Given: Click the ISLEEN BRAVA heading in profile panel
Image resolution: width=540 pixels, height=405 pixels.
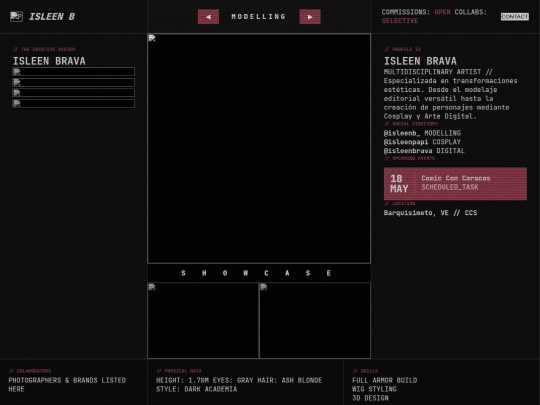Looking at the screenshot, I should tap(420, 61).
